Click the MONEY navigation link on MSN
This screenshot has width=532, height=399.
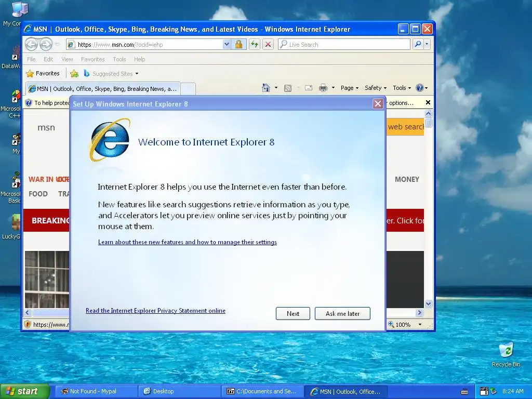click(407, 179)
